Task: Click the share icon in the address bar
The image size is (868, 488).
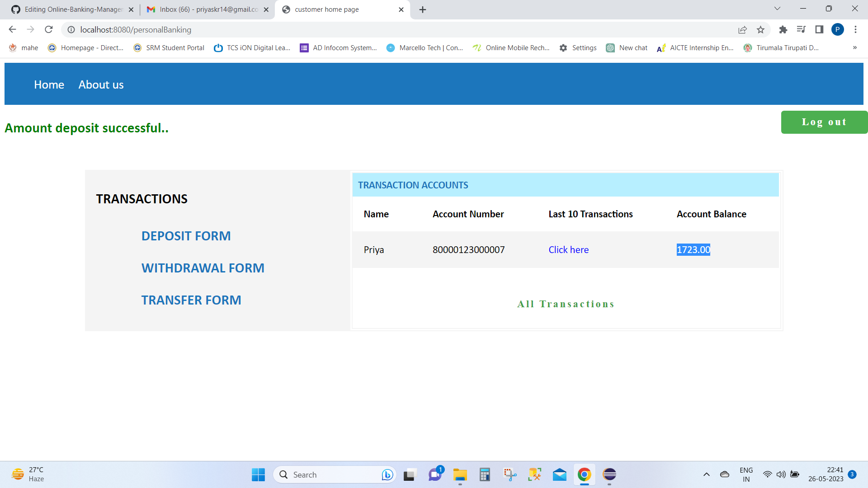Action: coord(743,29)
